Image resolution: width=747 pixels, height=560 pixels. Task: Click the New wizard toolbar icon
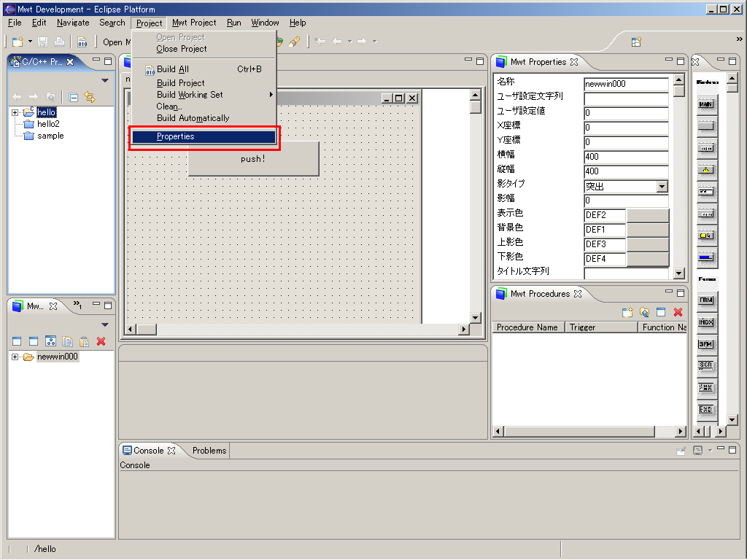[x=18, y=42]
